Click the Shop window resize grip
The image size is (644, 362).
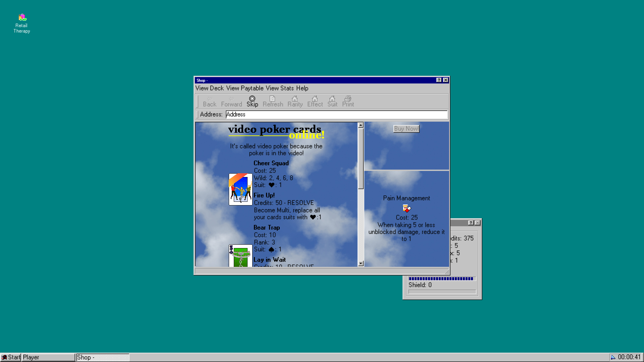(x=446, y=271)
